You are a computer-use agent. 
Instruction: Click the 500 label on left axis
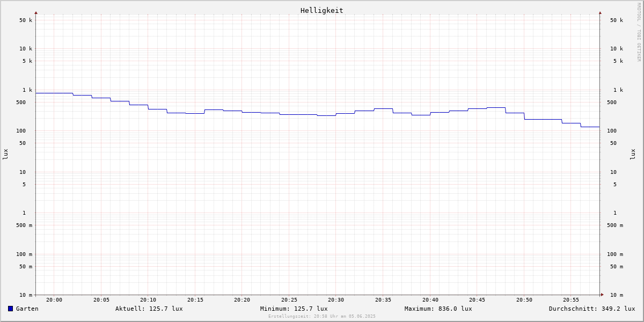[21, 103]
